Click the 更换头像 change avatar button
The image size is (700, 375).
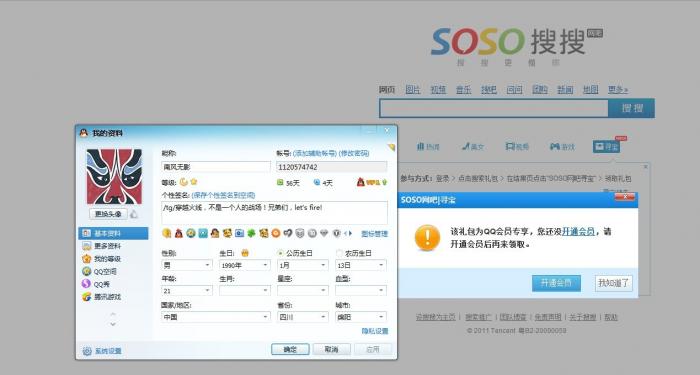[x=108, y=214]
